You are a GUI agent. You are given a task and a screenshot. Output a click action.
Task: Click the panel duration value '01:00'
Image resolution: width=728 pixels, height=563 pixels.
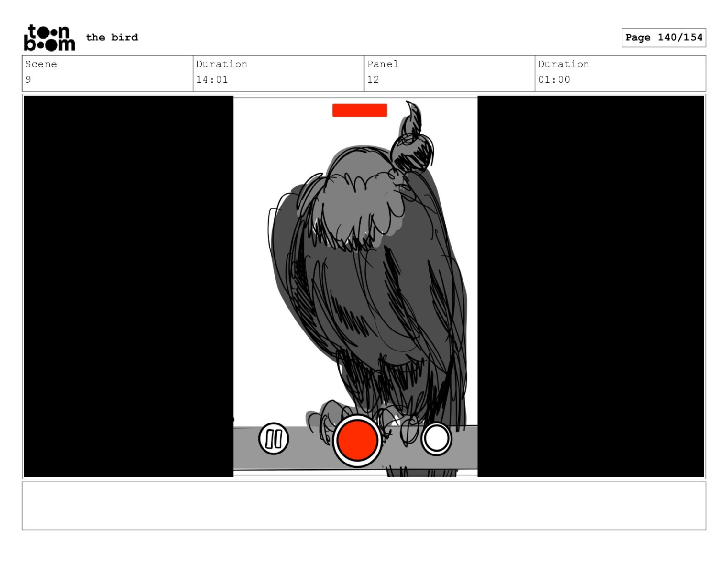coord(554,80)
